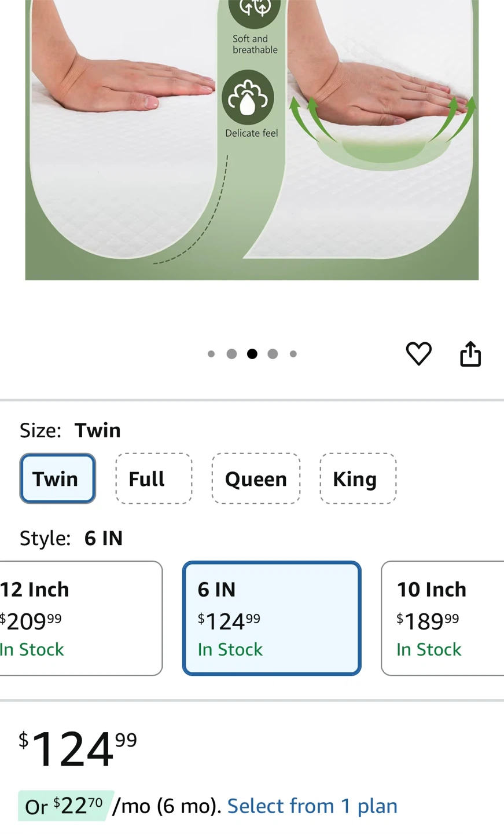
Task: Go to fourth image carousel dot
Action: pyautogui.click(x=273, y=354)
